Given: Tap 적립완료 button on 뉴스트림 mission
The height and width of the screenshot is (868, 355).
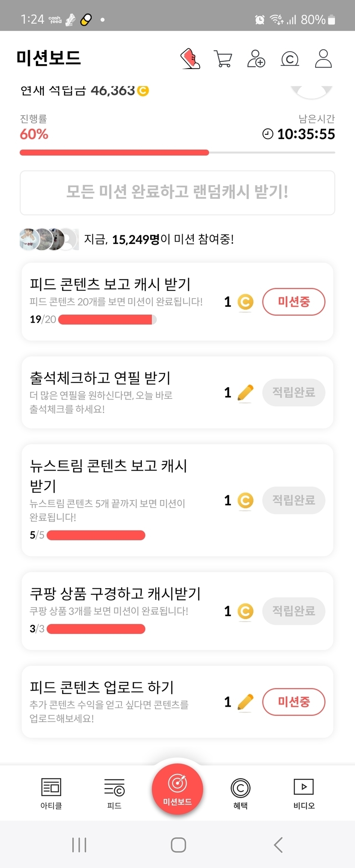Looking at the screenshot, I should [293, 500].
